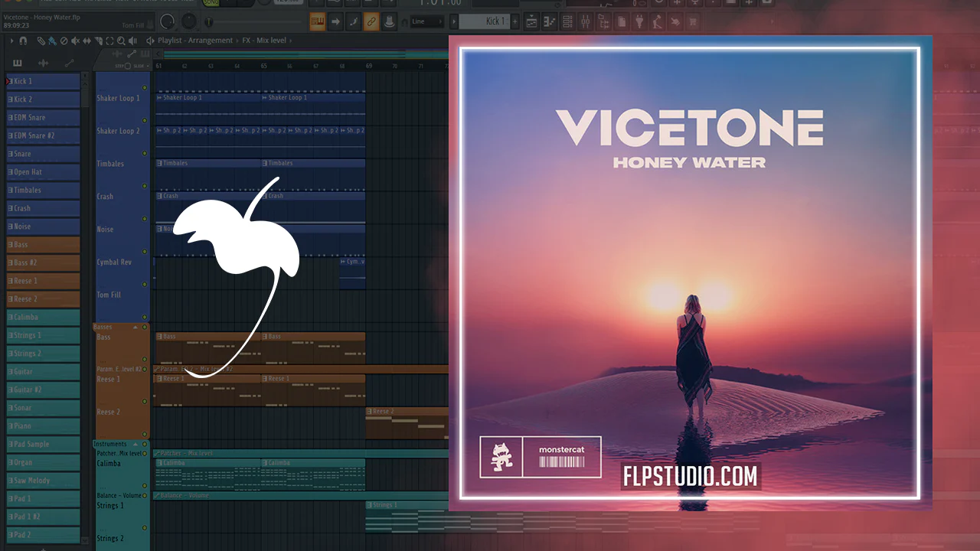The image size is (980, 551).
Task: Select the Pad Sample pattern in picker
Action: [x=43, y=444]
